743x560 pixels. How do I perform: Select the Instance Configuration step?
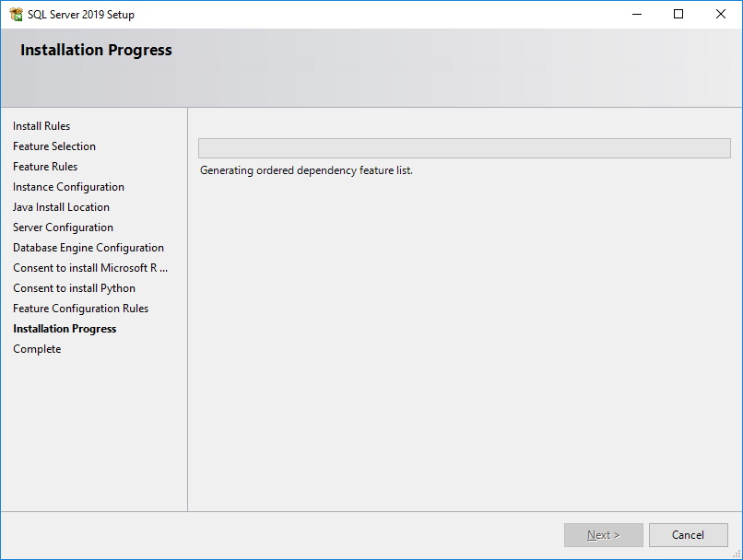[x=69, y=187]
